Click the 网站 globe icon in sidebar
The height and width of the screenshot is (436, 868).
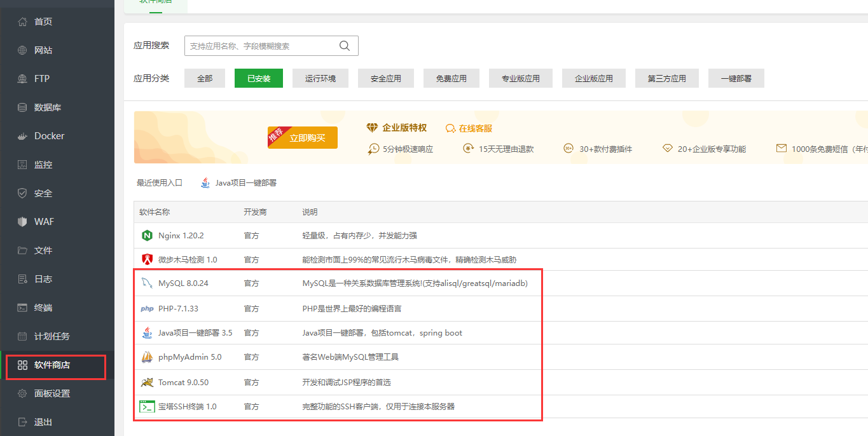23,50
